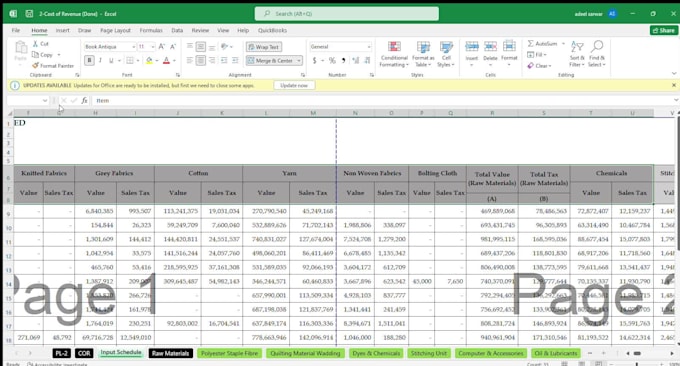
Task: Click the Paste clipboard icon
Action: pyautogui.click(x=20, y=48)
